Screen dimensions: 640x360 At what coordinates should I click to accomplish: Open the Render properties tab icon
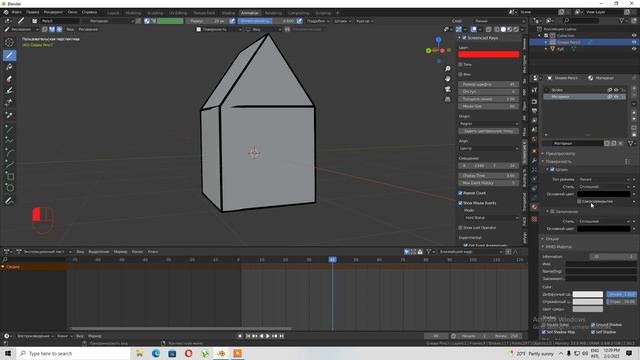534,102
